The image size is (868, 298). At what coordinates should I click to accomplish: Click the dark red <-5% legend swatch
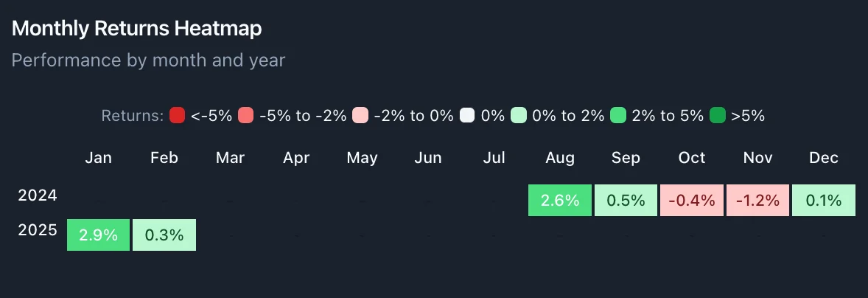point(177,116)
